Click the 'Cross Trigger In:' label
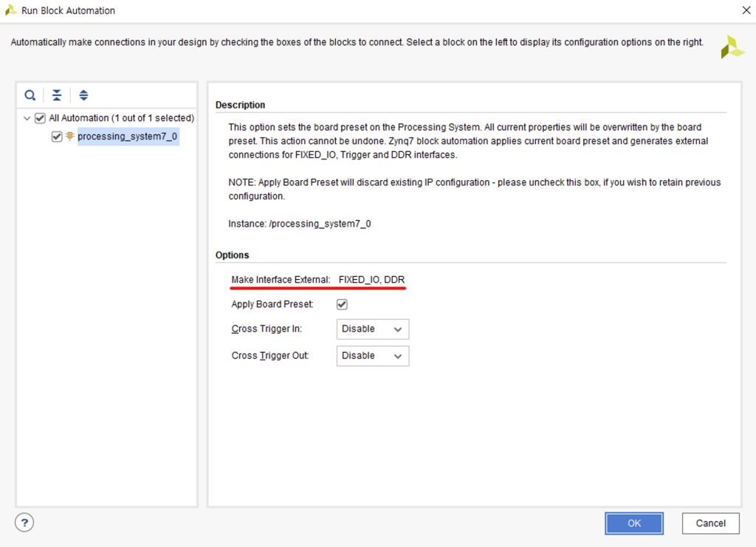Viewport: 756px width, 547px height. pos(267,329)
